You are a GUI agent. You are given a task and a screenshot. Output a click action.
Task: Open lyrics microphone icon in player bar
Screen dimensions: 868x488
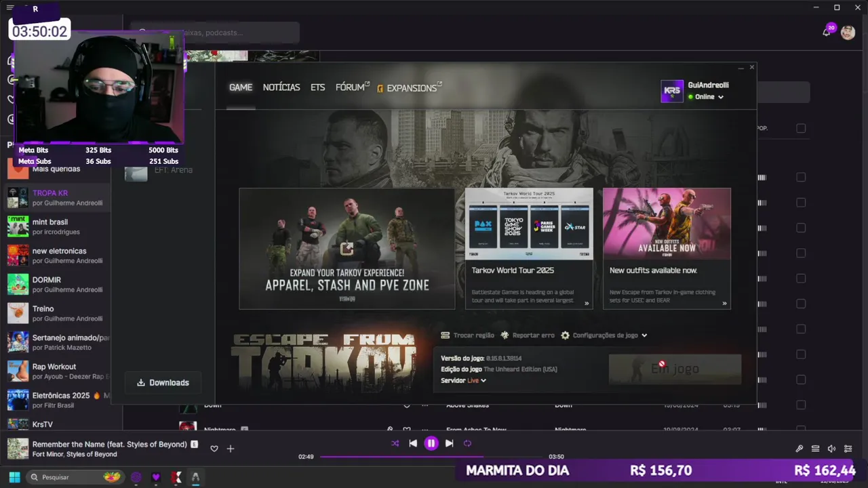click(800, 449)
